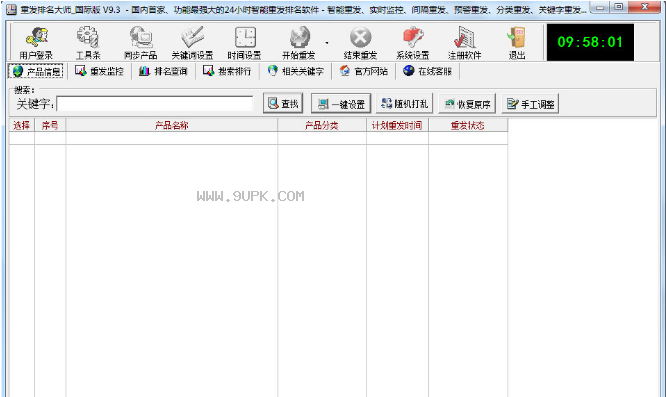This screenshot has width=666, height=397.
Task: Sort by 重发状态 column header
Action: click(x=468, y=125)
